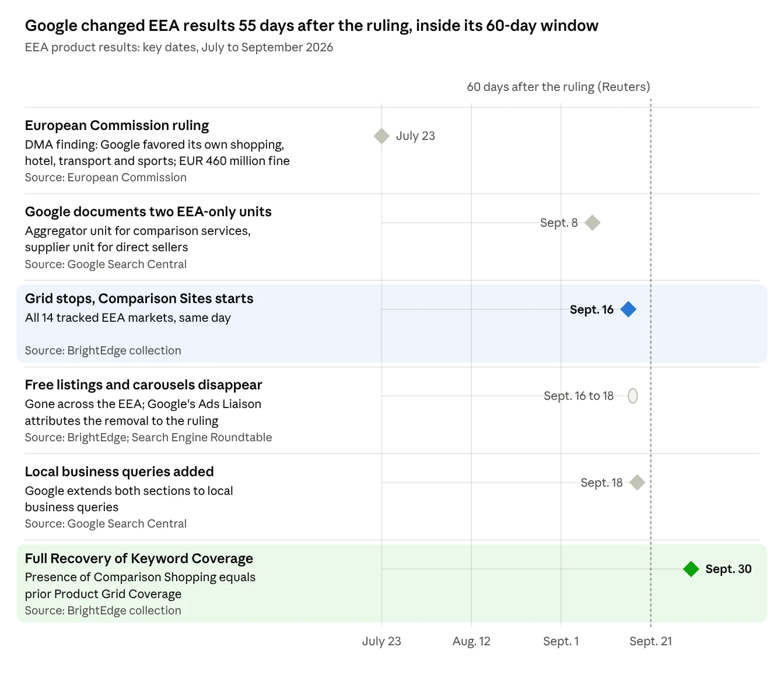Click the 'Aug. 12' axis tick label
The image size is (784, 682).
pos(471,641)
